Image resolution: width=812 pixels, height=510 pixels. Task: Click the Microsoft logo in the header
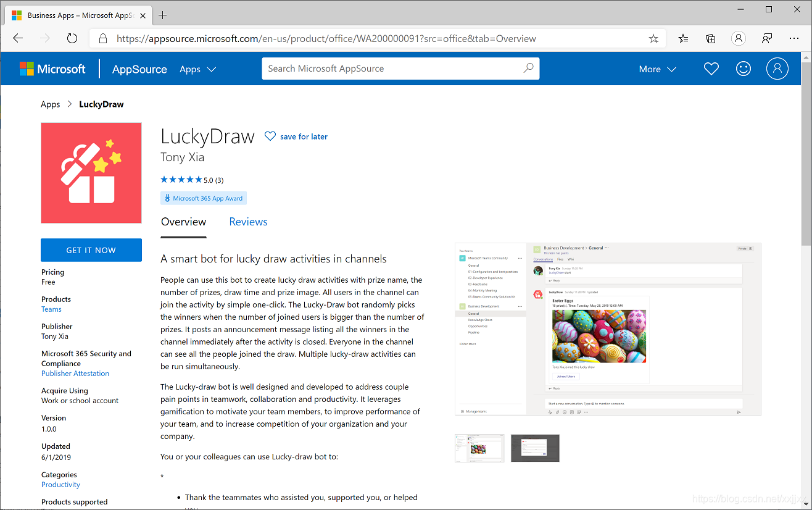[52, 69]
